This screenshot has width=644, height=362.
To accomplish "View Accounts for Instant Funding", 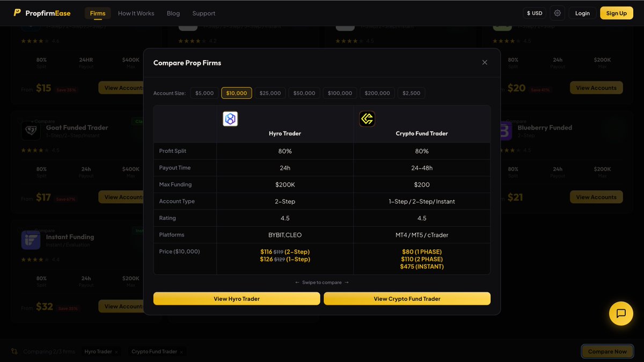I will click(121, 306).
